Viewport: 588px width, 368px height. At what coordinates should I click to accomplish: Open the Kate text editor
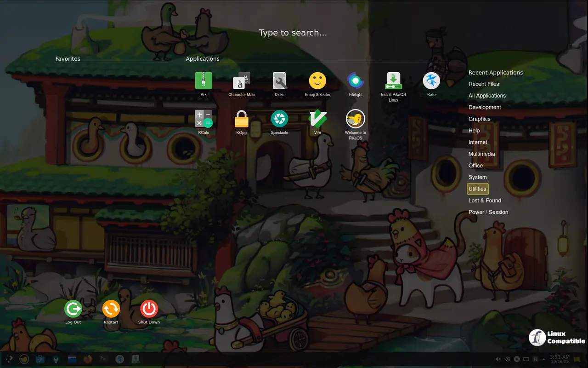(x=431, y=81)
